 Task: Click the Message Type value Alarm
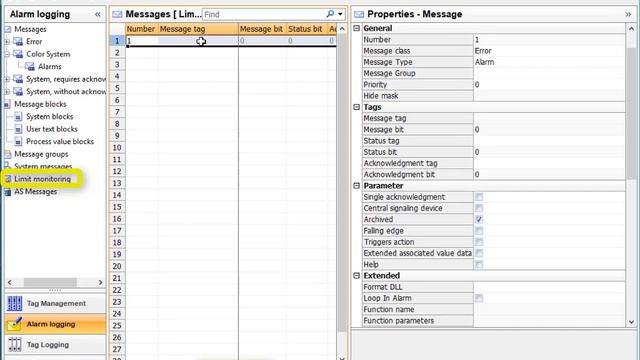click(x=484, y=62)
